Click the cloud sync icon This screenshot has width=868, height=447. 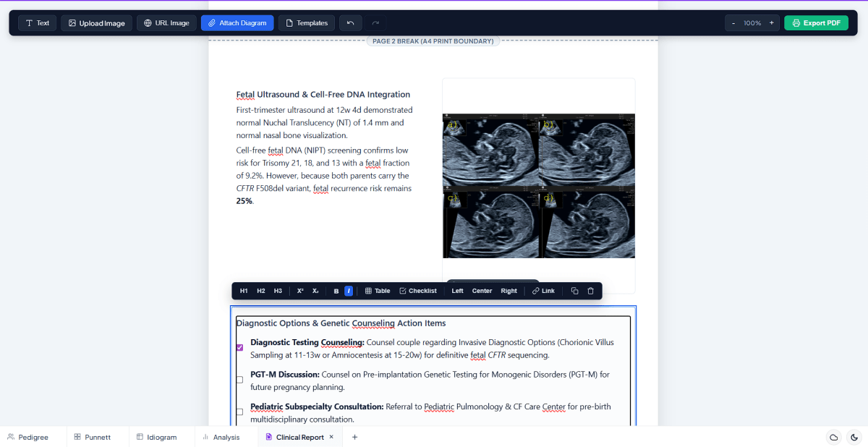[834, 437]
